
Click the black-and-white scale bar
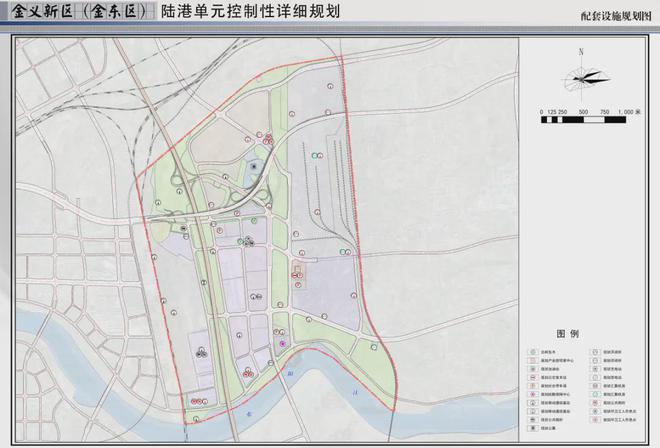(x=579, y=120)
